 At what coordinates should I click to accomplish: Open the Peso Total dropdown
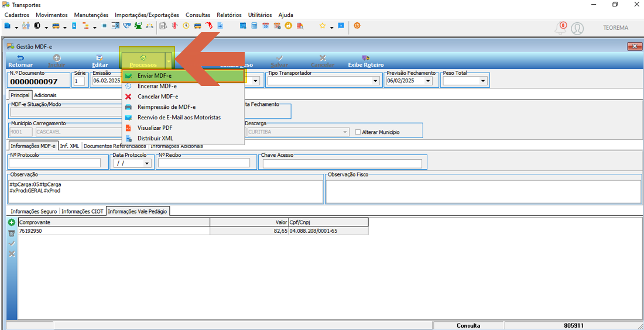click(x=483, y=81)
